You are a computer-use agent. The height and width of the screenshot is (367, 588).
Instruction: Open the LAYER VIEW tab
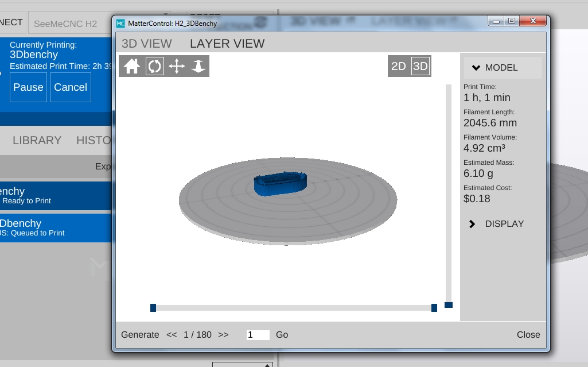tap(227, 44)
